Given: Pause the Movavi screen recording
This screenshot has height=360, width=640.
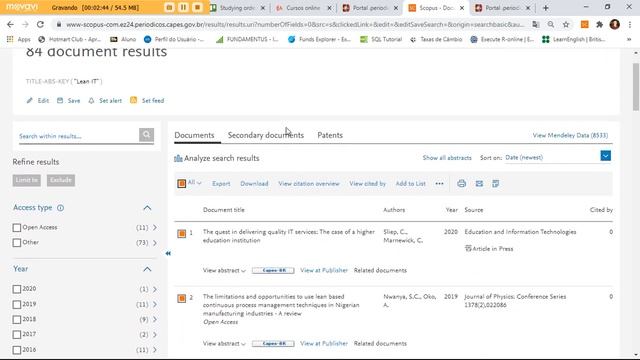Looking at the screenshot, I should [183, 7].
